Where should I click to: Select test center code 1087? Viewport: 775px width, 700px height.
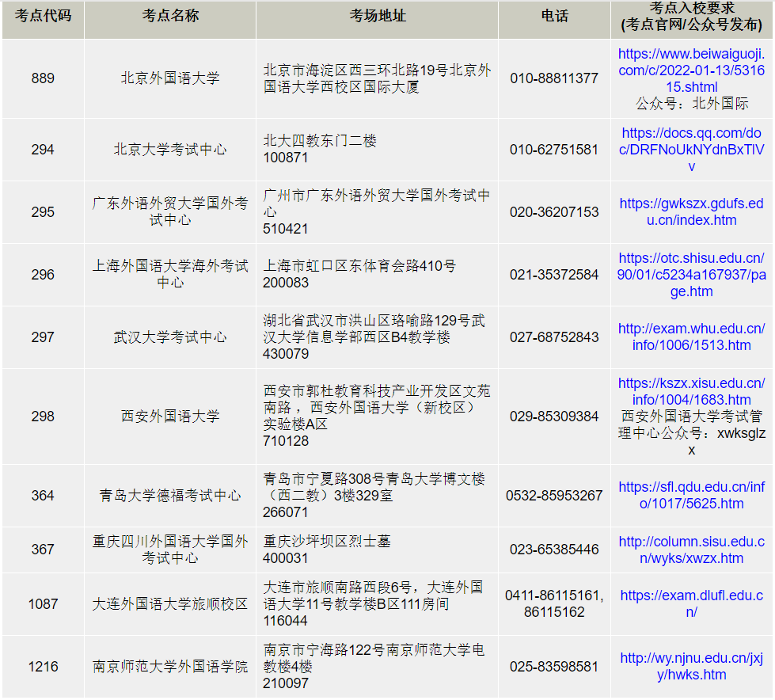click(43, 603)
